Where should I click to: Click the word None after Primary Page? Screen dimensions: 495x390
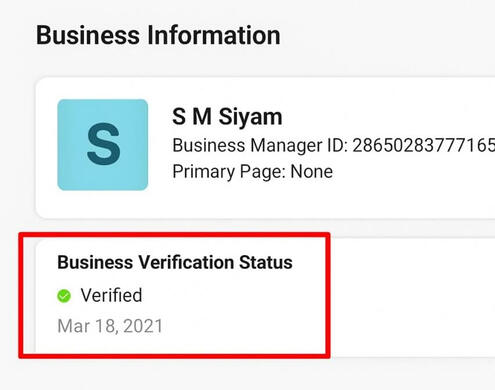click(x=312, y=172)
